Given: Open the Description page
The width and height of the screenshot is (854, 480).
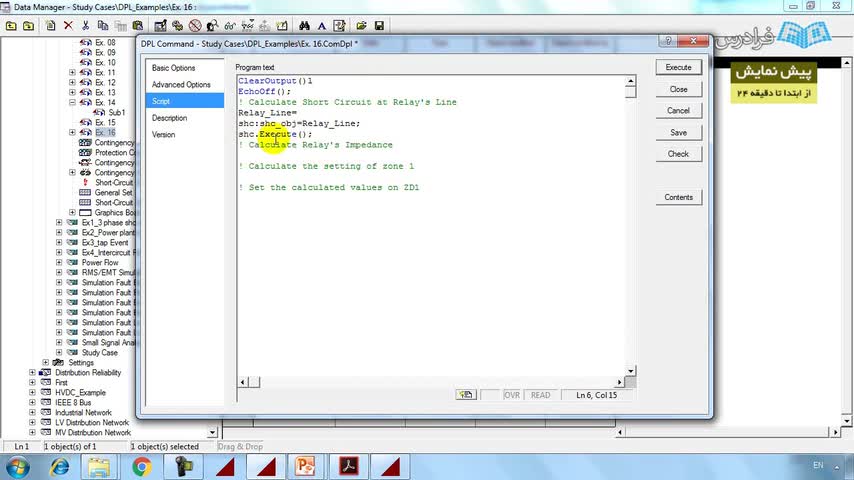Looking at the screenshot, I should (x=169, y=118).
